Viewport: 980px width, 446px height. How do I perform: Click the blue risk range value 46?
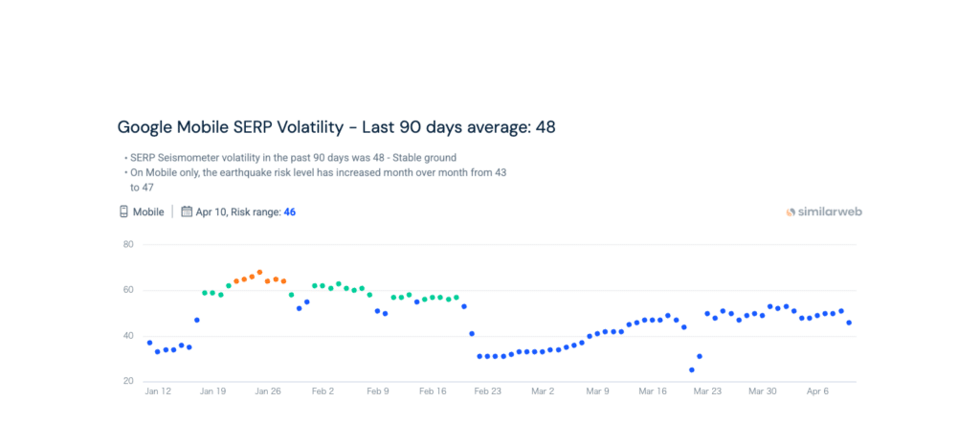[x=289, y=212]
